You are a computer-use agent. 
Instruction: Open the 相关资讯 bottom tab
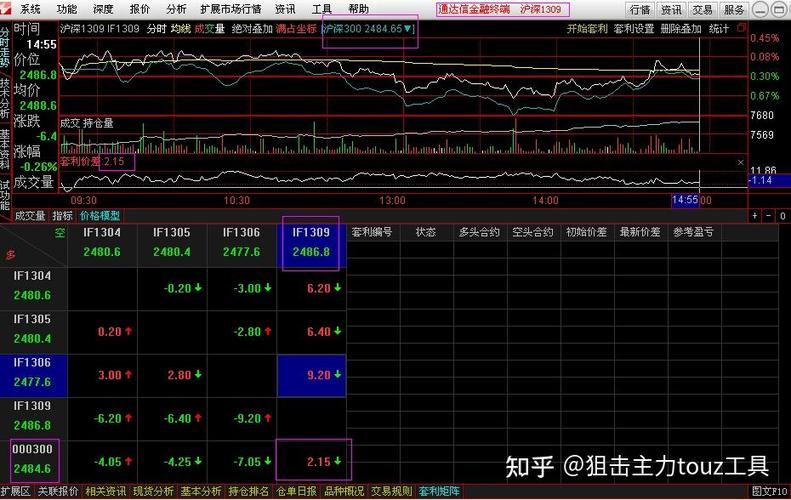click(106, 491)
